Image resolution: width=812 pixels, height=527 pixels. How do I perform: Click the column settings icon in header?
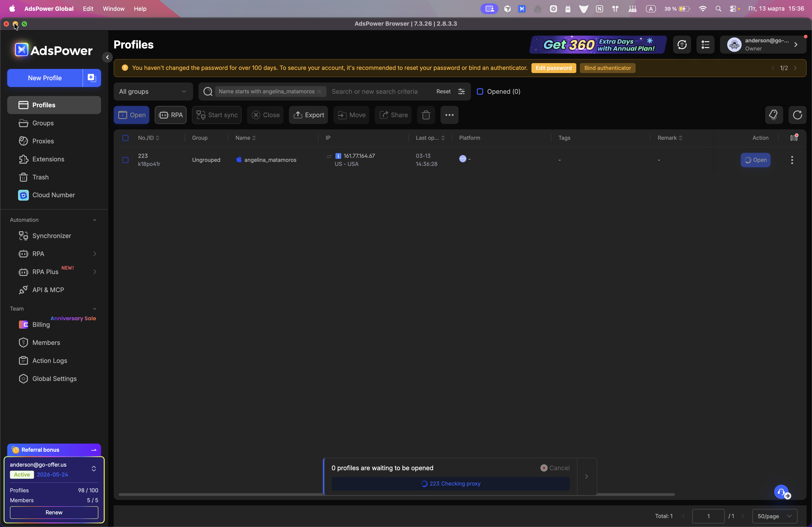pyautogui.click(x=794, y=138)
